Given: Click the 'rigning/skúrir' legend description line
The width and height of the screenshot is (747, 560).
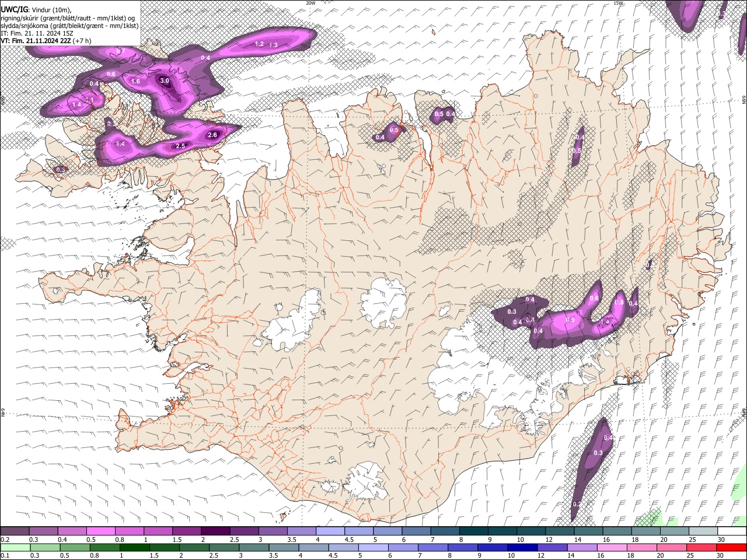Looking at the screenshot, I should click(x=68, y=17).
